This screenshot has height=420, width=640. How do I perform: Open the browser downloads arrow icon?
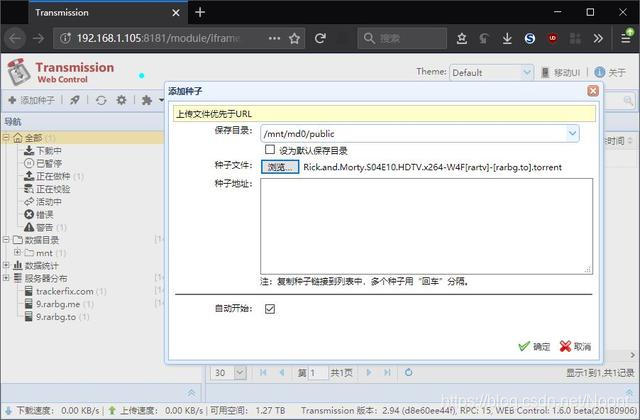tap(507, 38)
